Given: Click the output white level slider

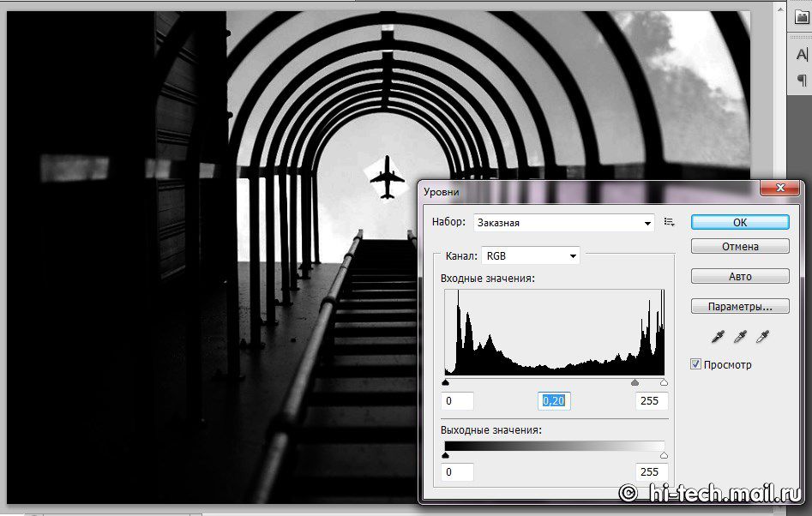Looking at the screenshot, I should click(x=664, y=455).
